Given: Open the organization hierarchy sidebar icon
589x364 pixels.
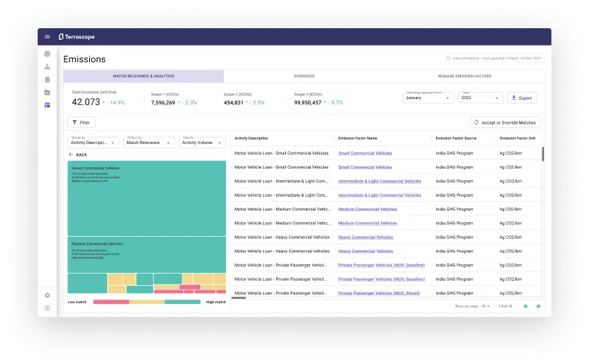Looking at the screenshot, I should coord(47,67).
